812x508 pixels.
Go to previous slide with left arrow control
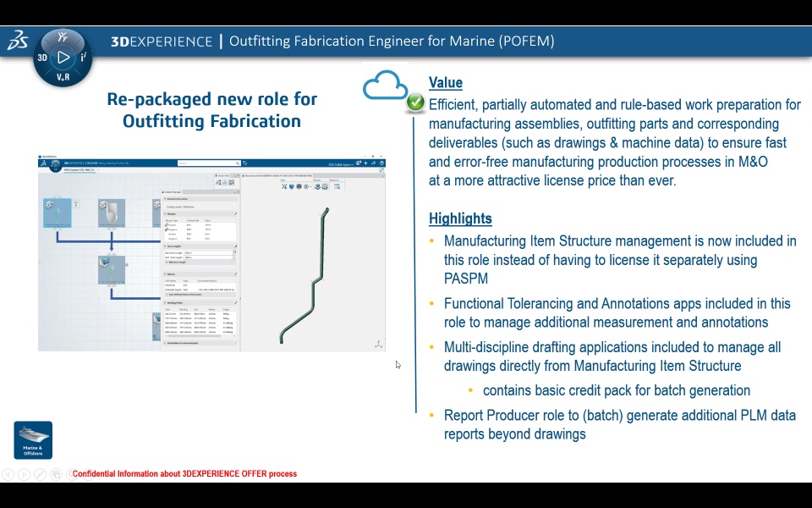(x=8, y=474)
